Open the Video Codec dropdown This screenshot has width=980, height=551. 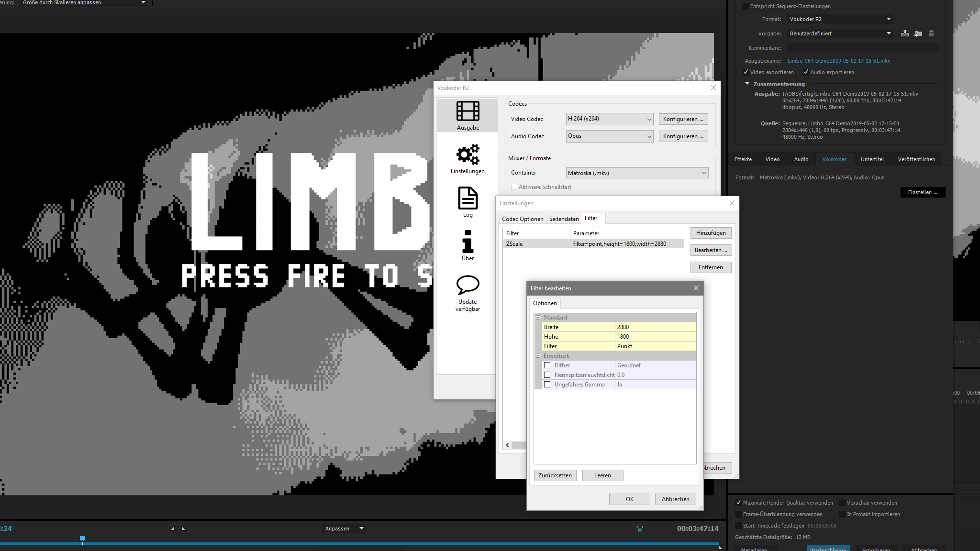pyautogui.click(x=609, y=119)
